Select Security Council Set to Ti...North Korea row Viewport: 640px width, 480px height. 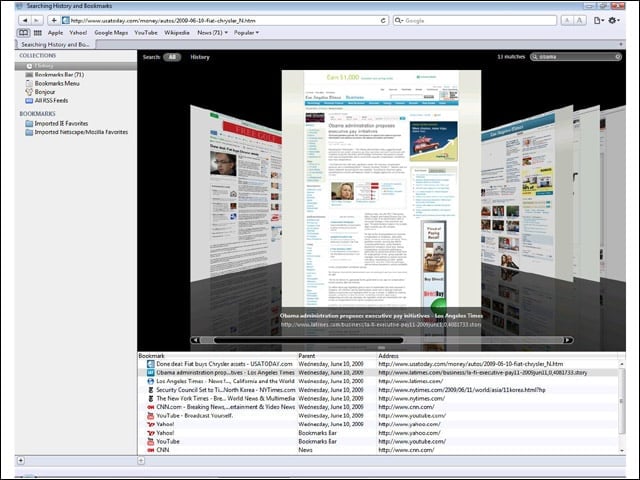coord(378,390)
